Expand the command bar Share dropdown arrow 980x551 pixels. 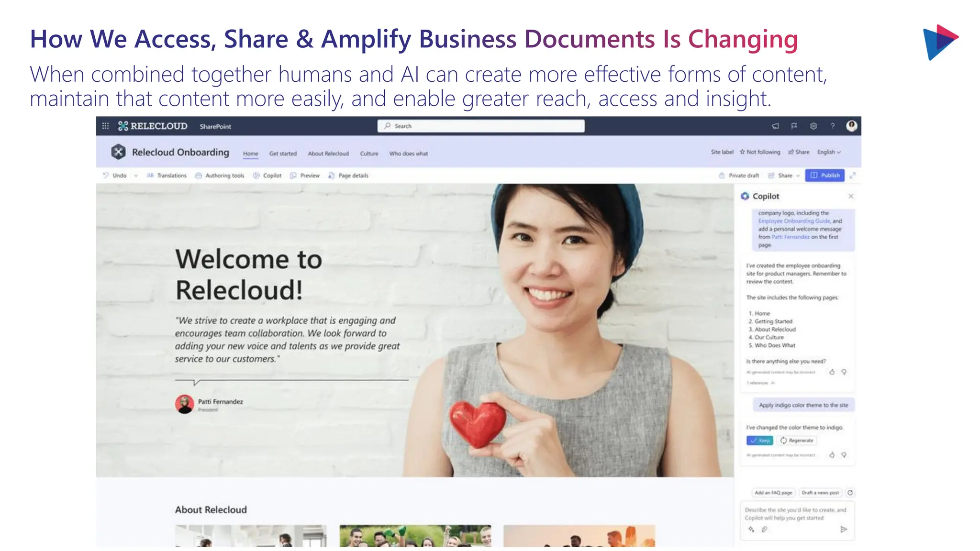[798, 176]
